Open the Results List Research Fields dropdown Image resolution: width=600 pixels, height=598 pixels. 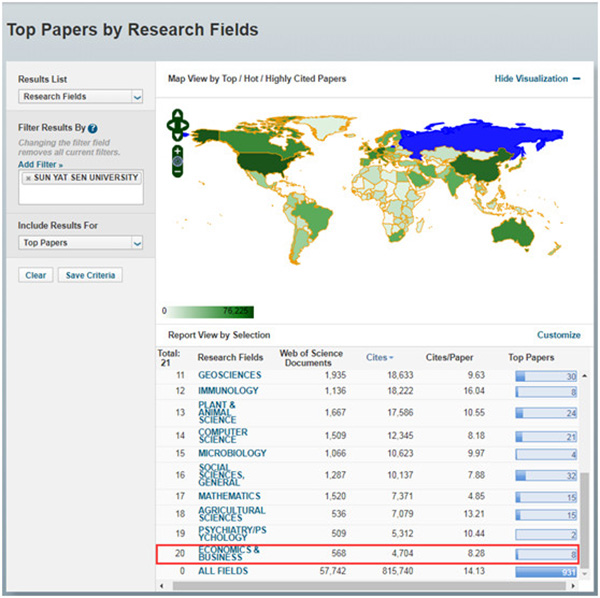(81, 97)
